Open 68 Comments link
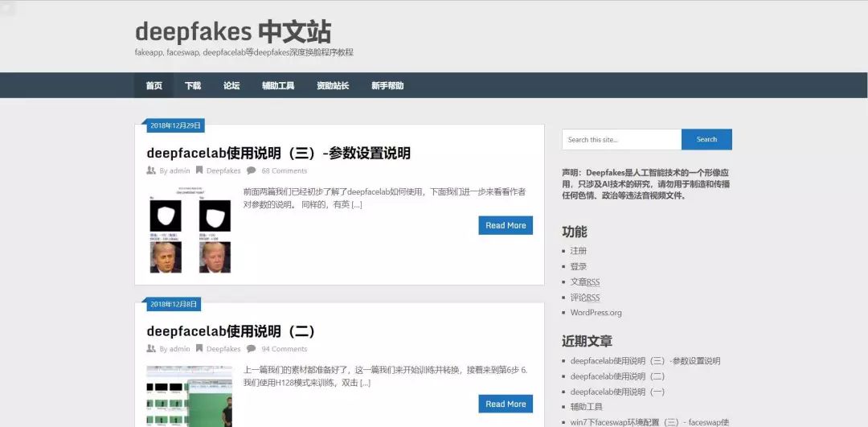The image size is (868, 427). pos(284,170)
